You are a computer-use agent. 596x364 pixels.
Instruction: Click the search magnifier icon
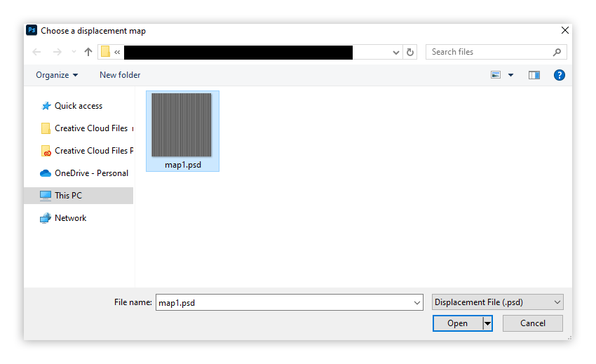click(557, 52)
